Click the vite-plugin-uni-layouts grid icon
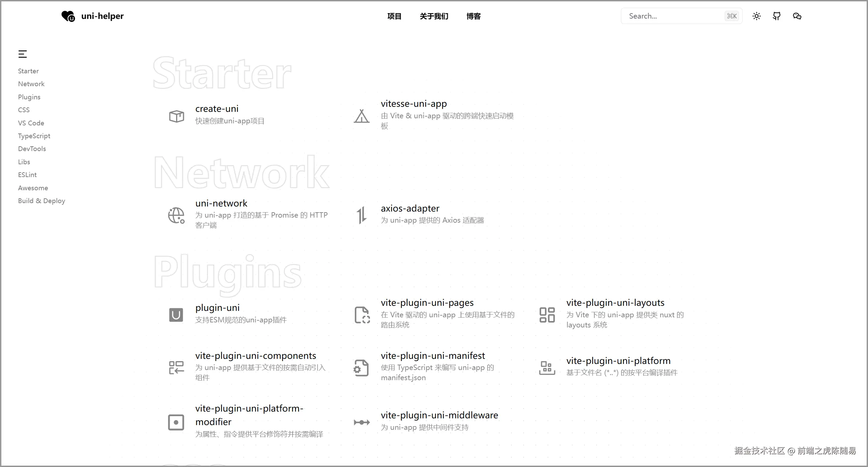The height and width of the screenshot is (467, 868). [547, 315]
